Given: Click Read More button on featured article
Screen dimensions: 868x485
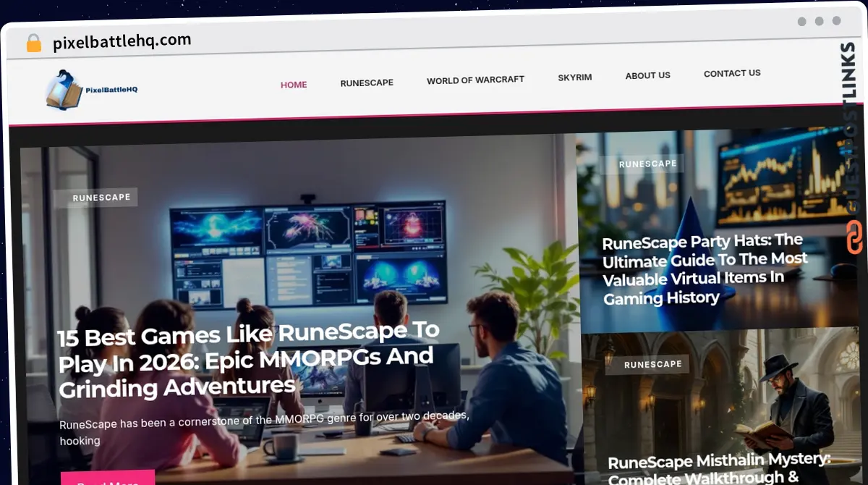Looking at the screenshot, I should [x=108, y=478].
